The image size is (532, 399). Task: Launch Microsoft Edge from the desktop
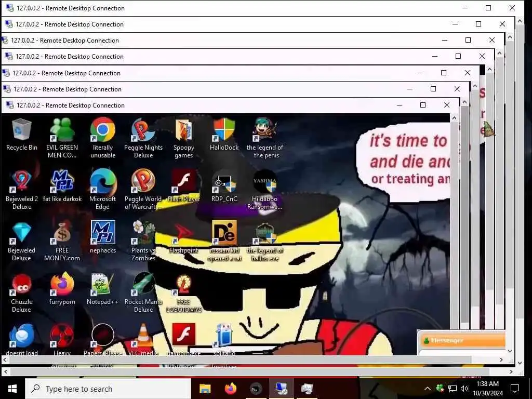click(102, 190)
